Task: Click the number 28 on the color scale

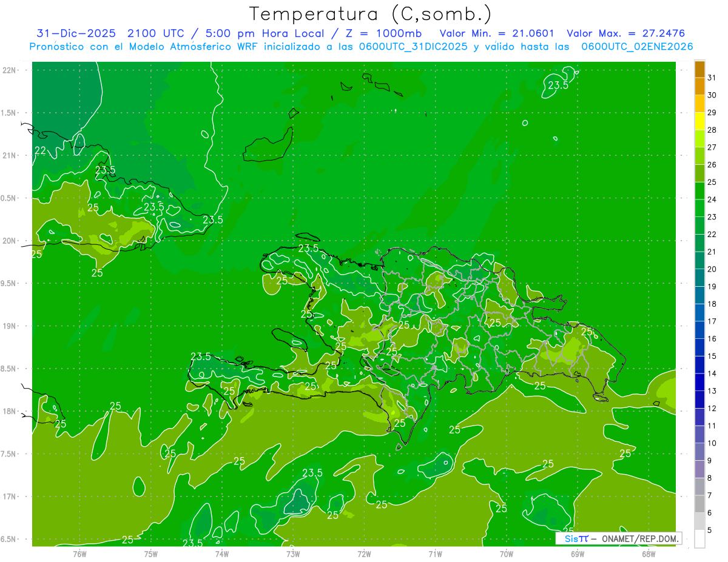Action: [712, 130]
